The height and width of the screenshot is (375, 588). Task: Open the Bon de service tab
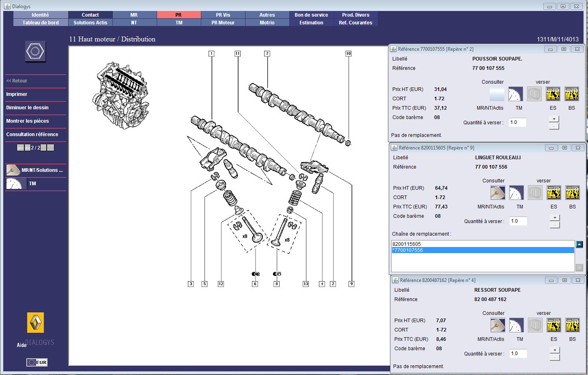[311, 15]
